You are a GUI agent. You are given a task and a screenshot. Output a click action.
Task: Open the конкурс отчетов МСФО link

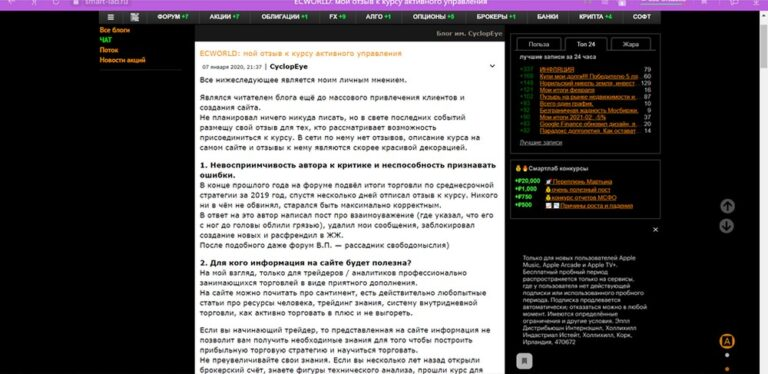pyautogui.click(x=584, y=198)
